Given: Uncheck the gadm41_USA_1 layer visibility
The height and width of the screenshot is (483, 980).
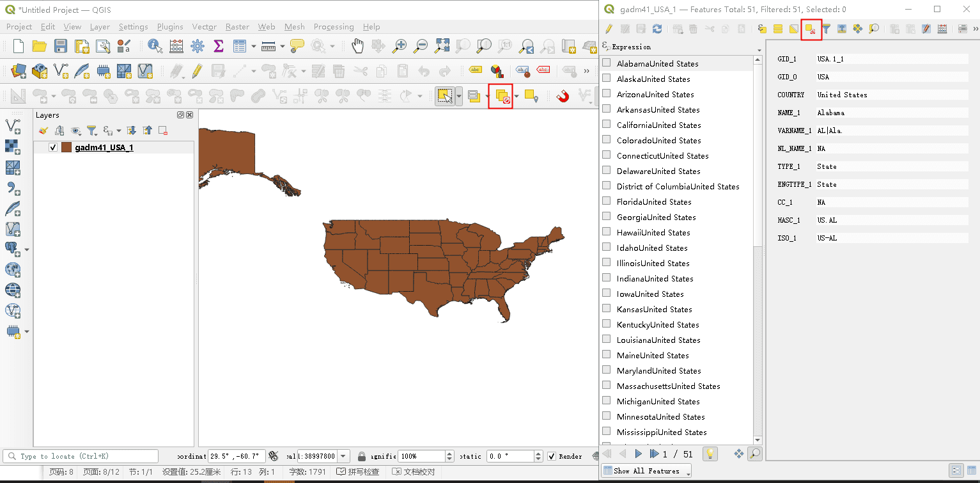Looking at the screenshot, I should point(53,148).
